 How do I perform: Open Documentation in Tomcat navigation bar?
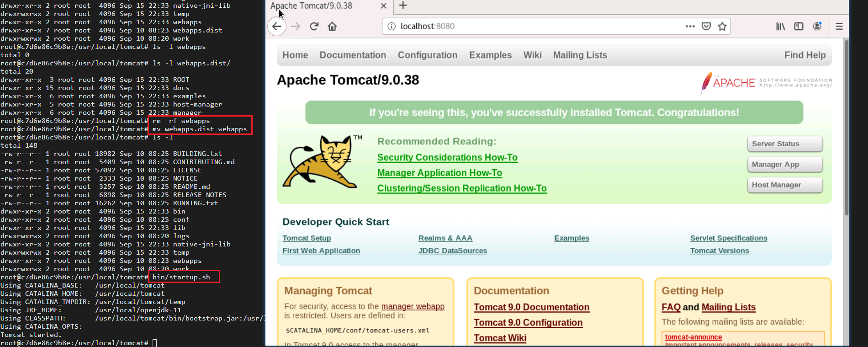(353, 55)
